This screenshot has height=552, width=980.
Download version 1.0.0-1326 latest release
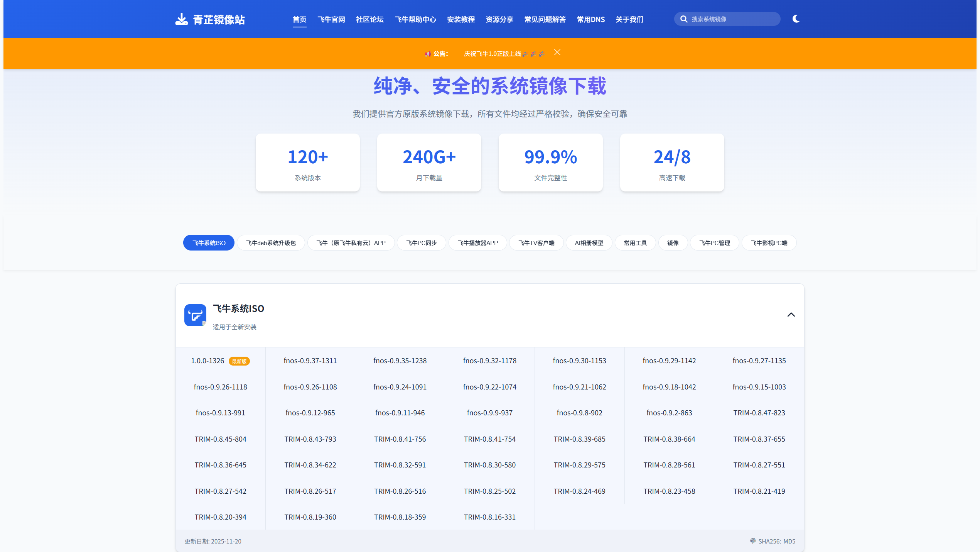click(x=207, y=361)
